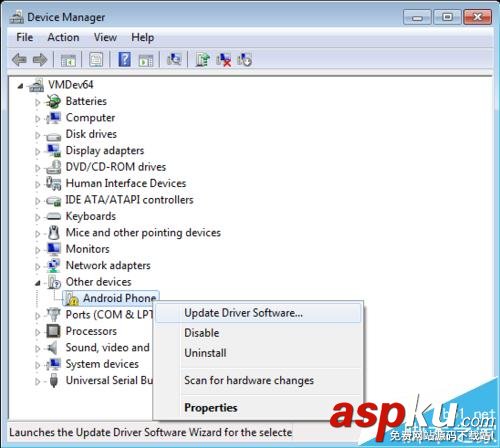Screen dimensions: 500x448
Task: Click the blue Help question-mark icon
Action: [124, 60]
